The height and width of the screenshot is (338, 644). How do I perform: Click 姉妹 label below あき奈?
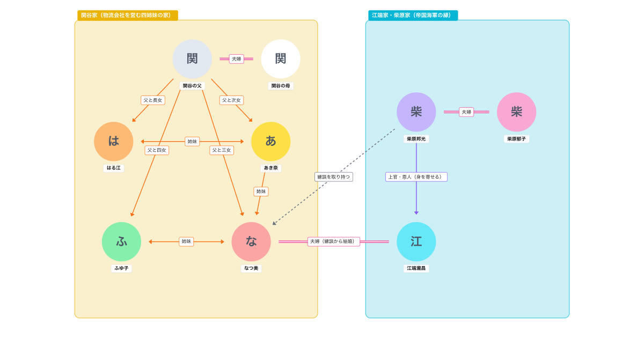pyautogui.click(x=261, y=192)
